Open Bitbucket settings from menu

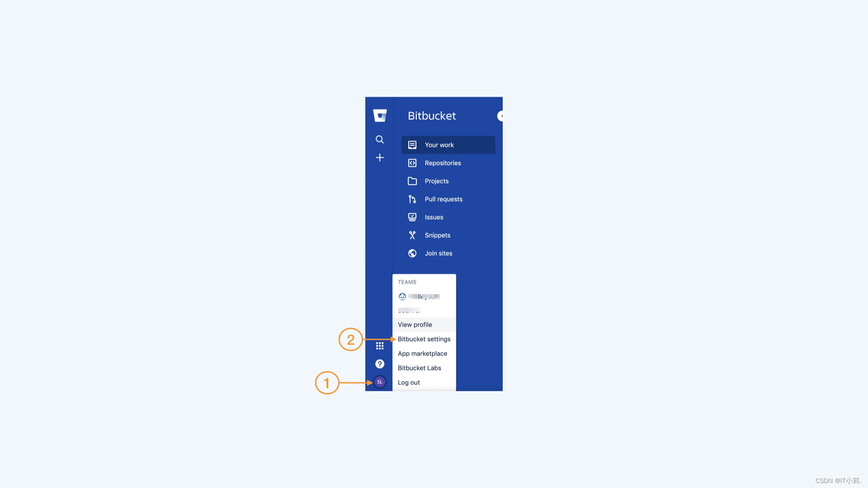[424, 338]
